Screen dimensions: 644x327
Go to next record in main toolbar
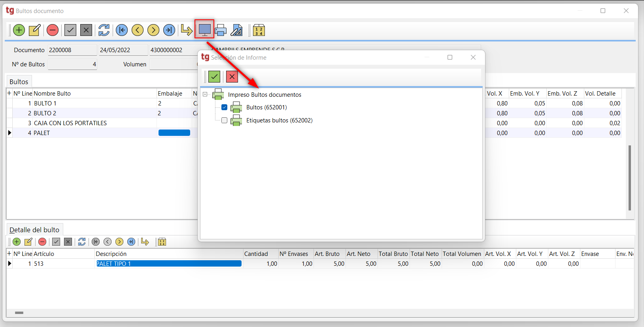pos(153,30)
